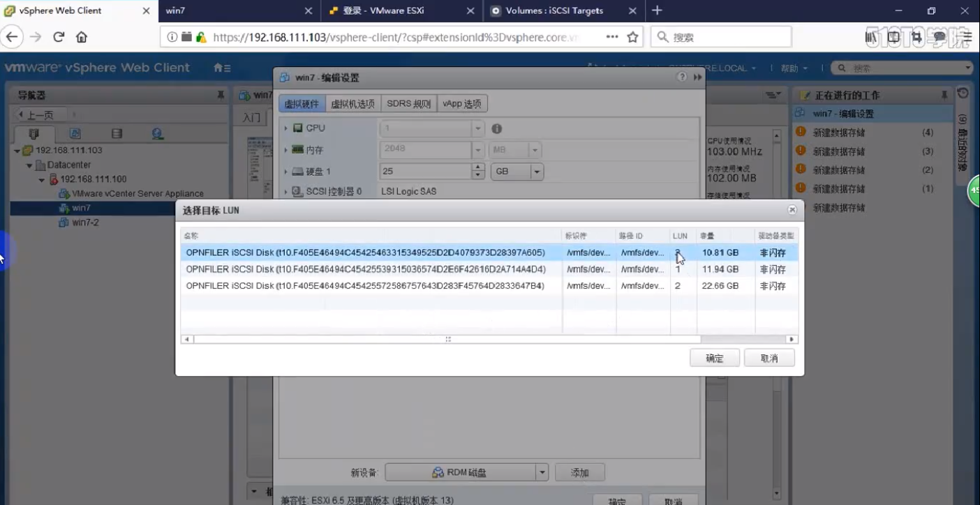Open a new browser tab
Image resolution: width=980 pixels, height=505 pixels.
tap(657, 10)
